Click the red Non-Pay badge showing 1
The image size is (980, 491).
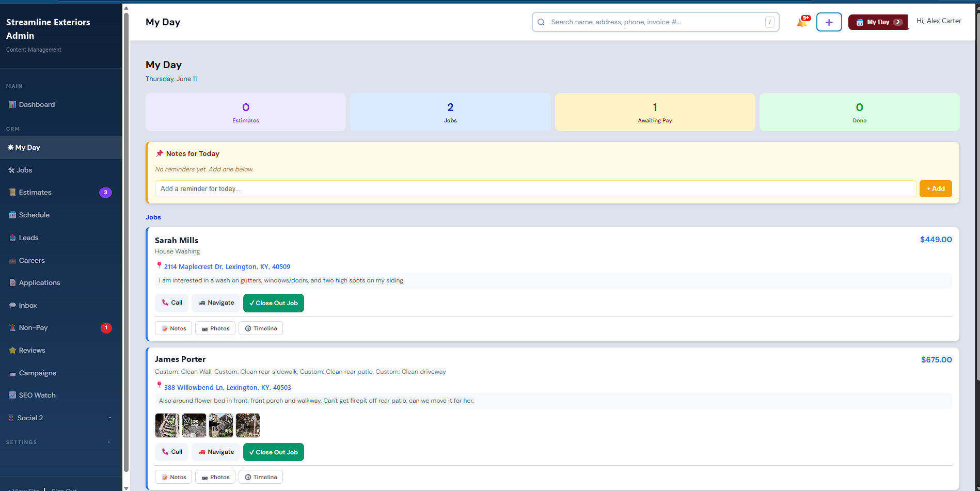(x=106, y=328)
